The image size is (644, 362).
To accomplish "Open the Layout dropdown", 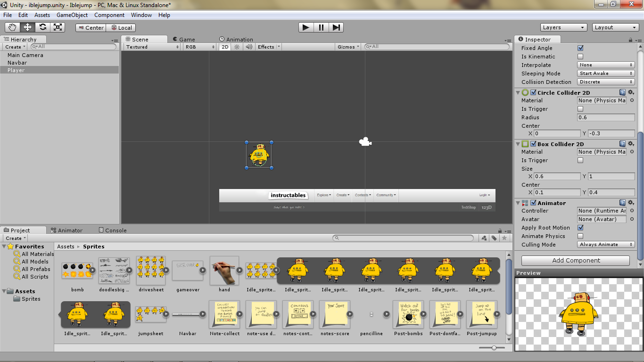I will coord(615,27).
